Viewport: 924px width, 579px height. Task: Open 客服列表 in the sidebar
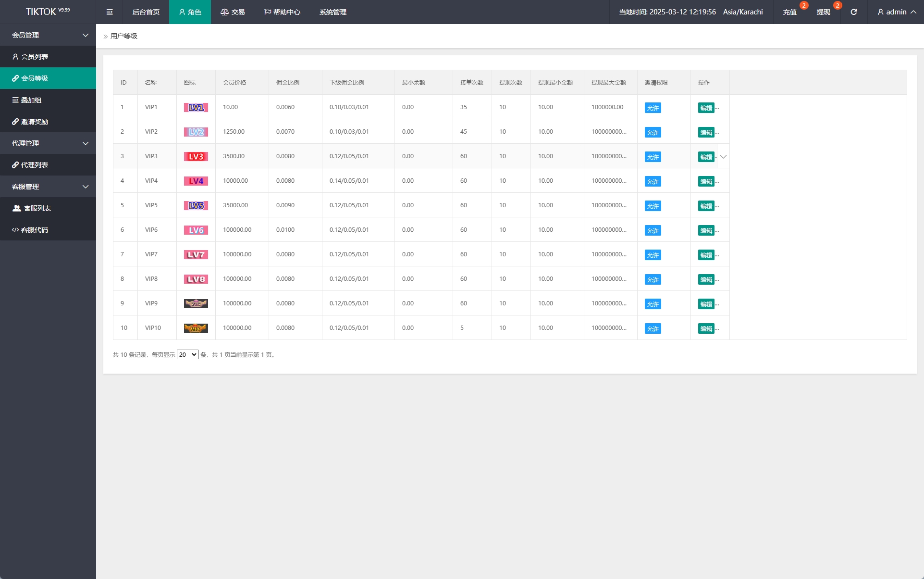pyautogui.click(x=37, y=208)
